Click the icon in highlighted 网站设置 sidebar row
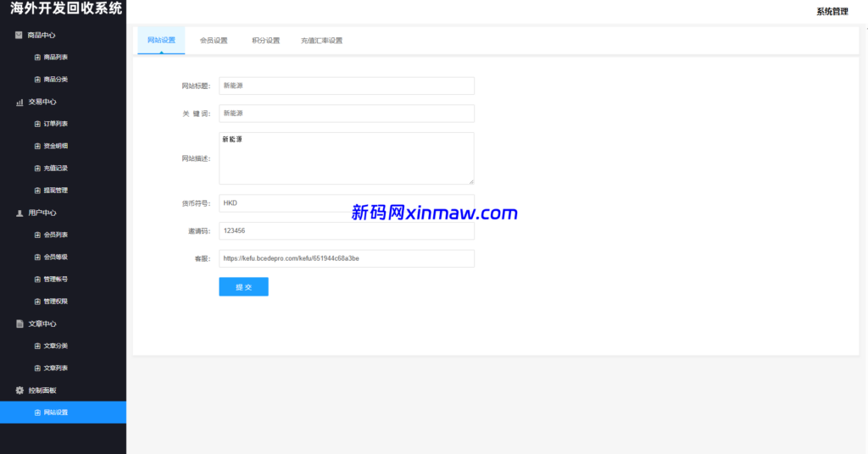The image size is (868, 454). coord(37,412)
